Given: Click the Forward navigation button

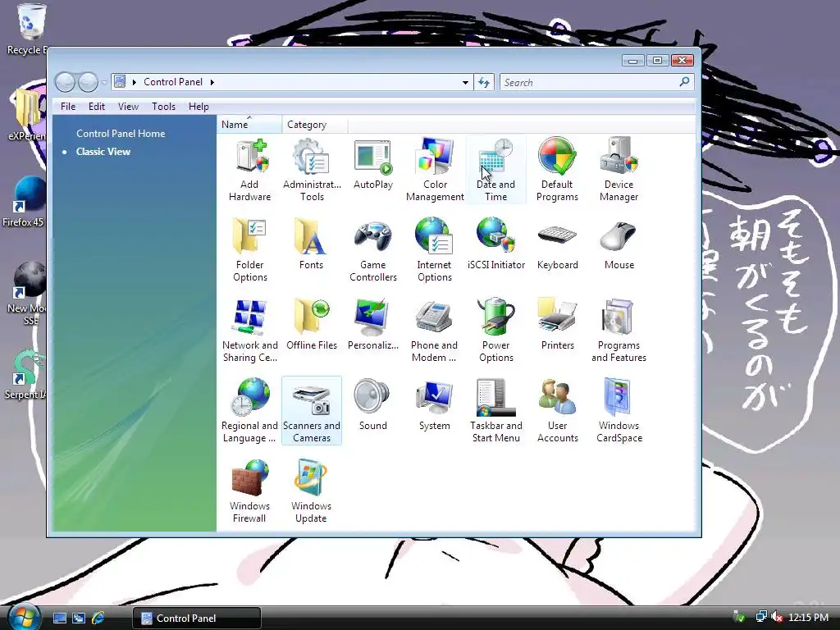Looking at the screenshot, I should [x=88, y=82].
